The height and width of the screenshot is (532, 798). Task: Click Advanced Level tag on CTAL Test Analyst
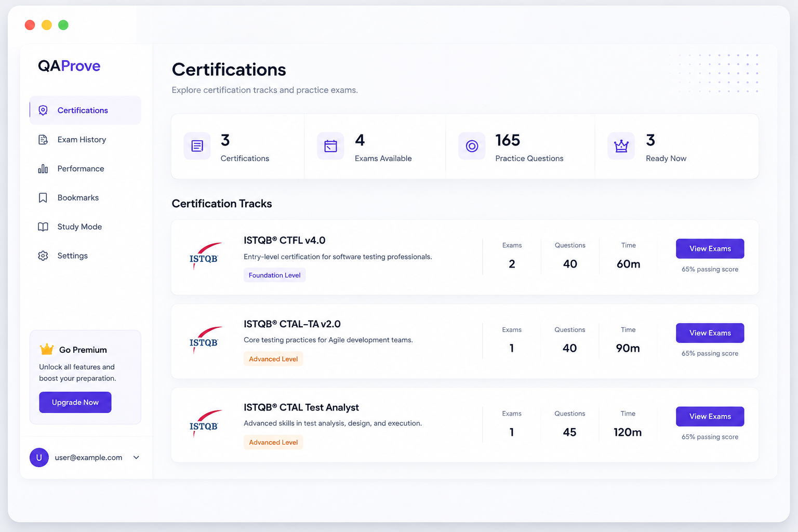point(273,443)
